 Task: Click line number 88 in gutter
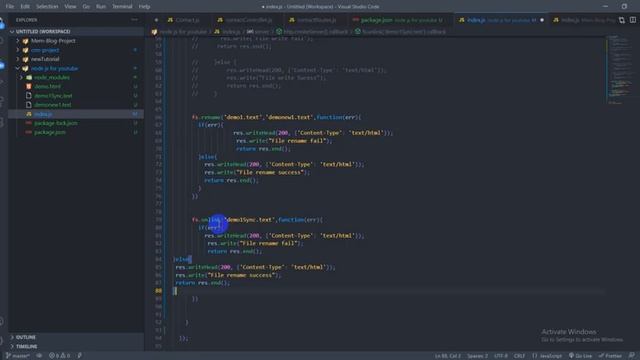point(158,291)
